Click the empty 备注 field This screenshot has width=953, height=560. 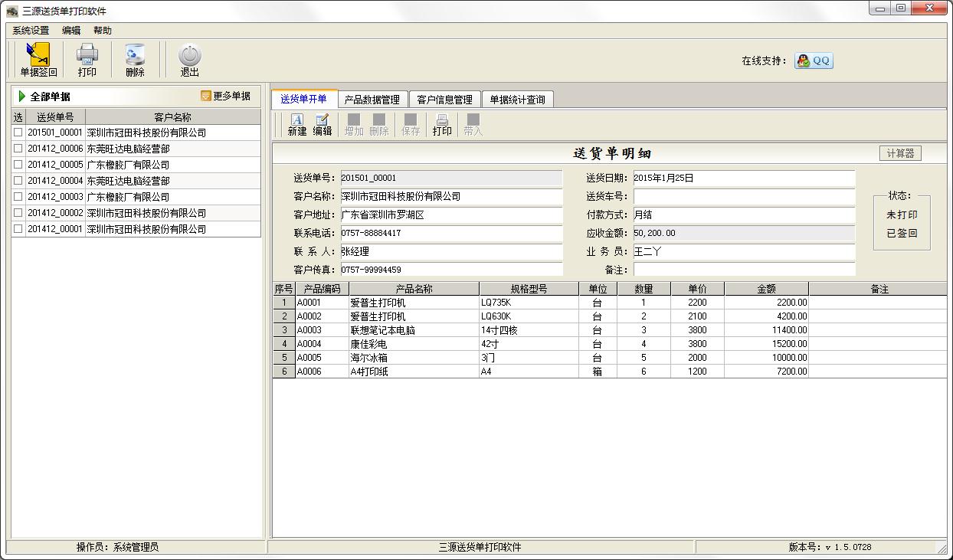(744, 270)
